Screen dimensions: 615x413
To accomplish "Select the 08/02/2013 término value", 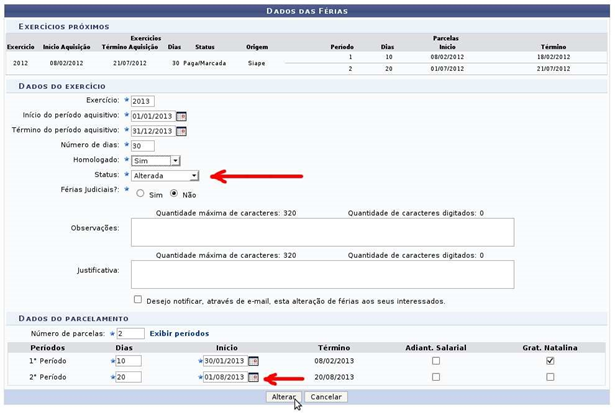I will tap(334, 361).
